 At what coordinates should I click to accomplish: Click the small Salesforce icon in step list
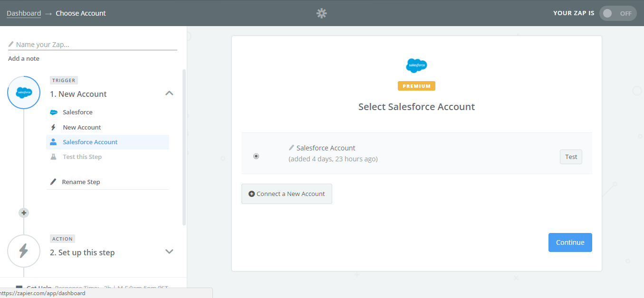[x=54, y=112]
